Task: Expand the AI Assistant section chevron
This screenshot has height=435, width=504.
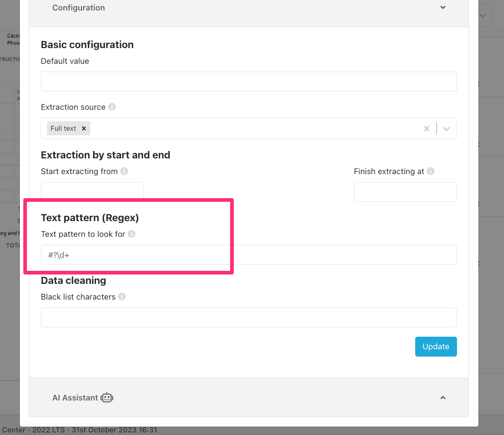Action: [x=442, y=398]
